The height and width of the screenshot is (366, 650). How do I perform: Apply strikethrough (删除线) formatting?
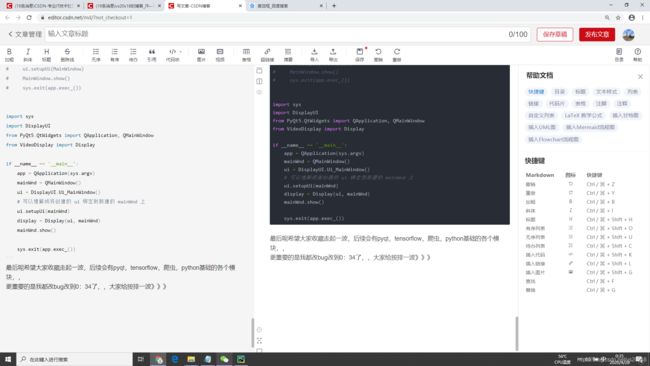[x=67, y=54]
